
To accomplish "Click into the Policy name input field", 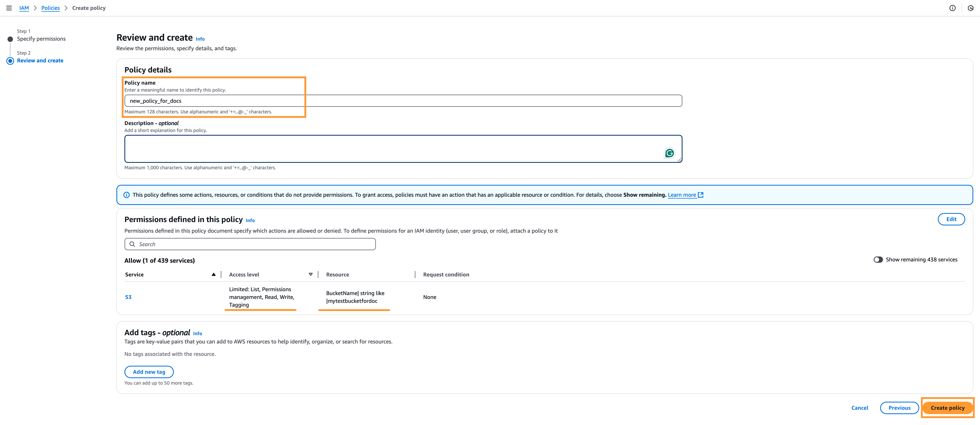I will tap(403, 101).
